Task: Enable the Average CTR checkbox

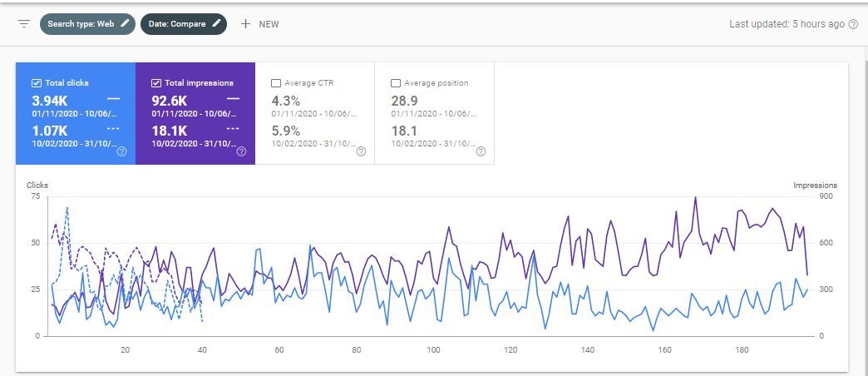Action: (276, 83)
